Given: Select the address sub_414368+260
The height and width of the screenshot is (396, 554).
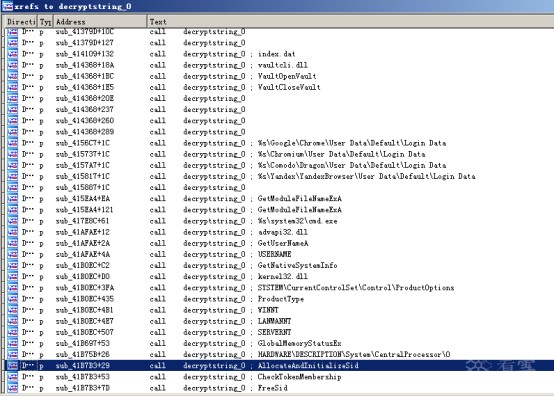Looking at the screenshot, I should [85, 121].
